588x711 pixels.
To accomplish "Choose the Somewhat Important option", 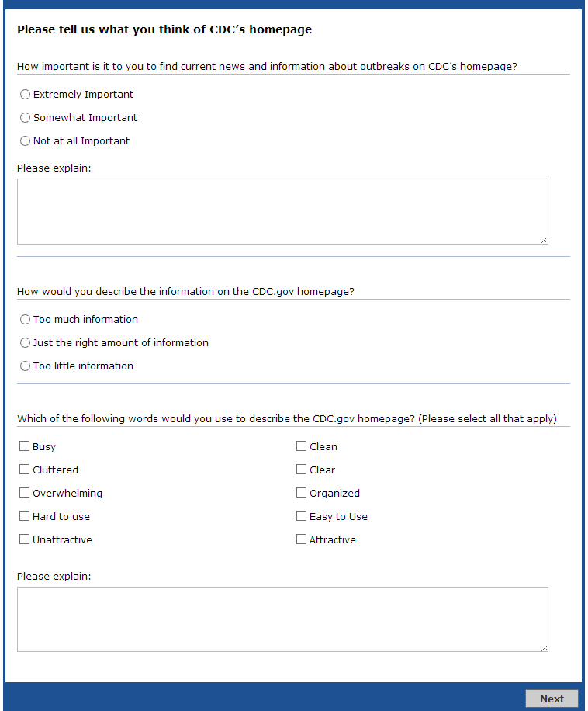I will 26,118.
